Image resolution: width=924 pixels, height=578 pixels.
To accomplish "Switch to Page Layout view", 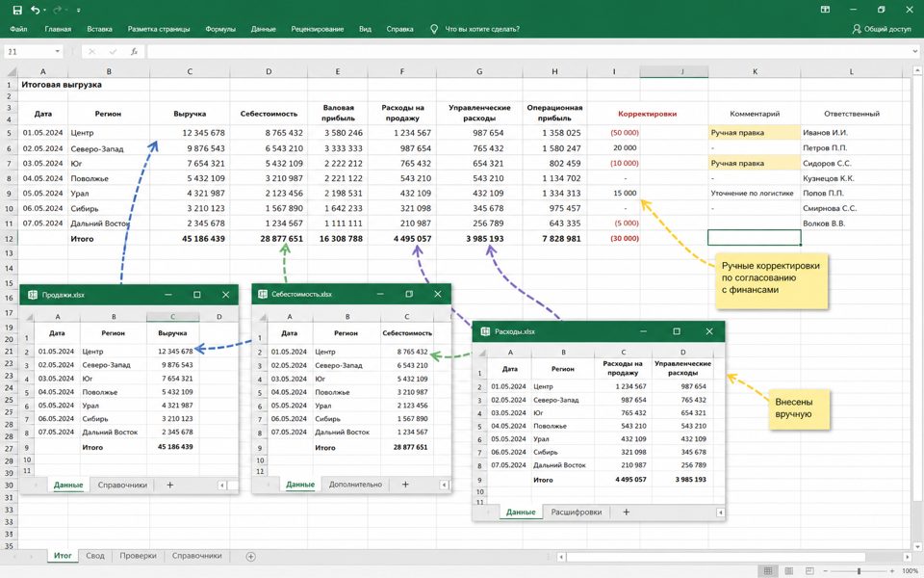I will point(788,571).
